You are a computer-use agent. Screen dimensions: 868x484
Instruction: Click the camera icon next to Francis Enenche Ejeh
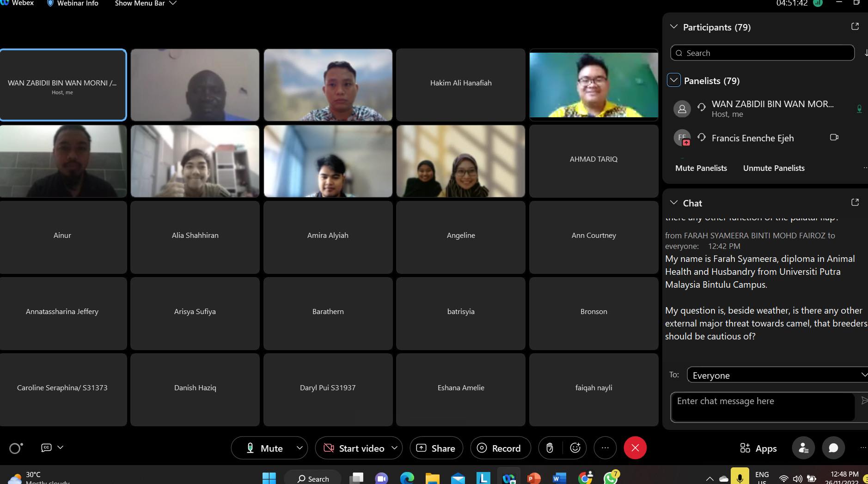[834, 137]
